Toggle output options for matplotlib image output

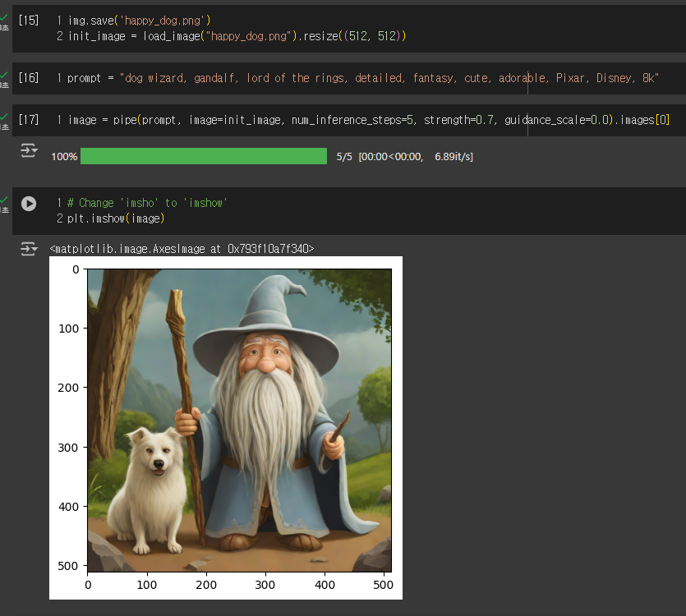pyautogui.click(x=29, y=249)
